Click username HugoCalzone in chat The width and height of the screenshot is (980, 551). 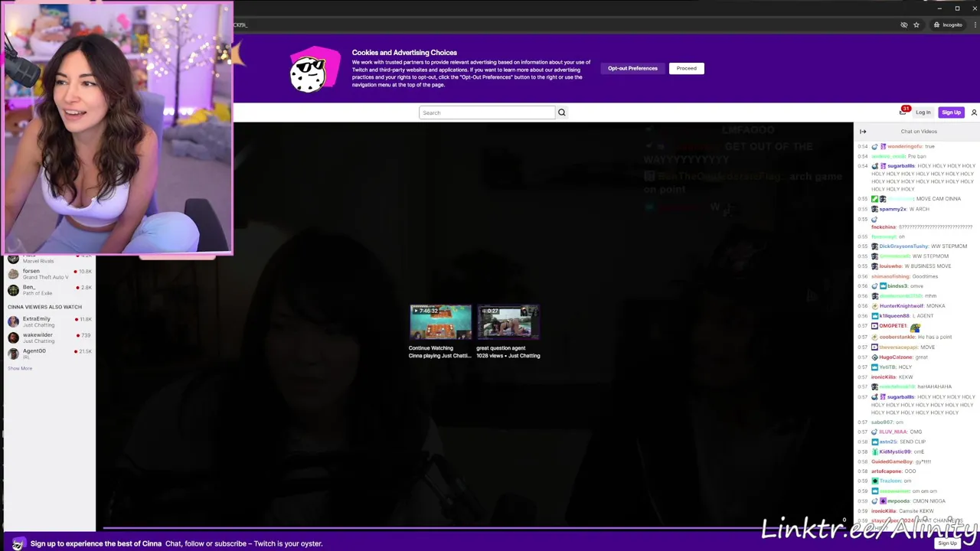click(896, 357)
